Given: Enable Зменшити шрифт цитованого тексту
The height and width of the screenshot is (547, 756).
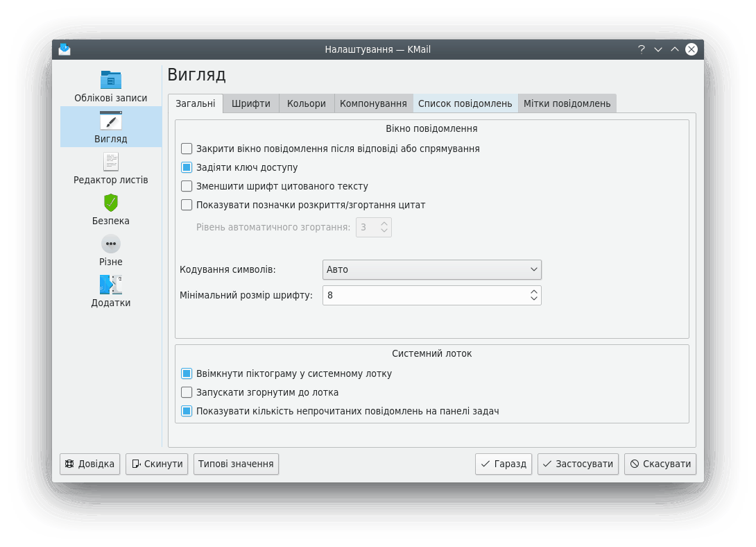Looking at the screenshot, I should [187, 186].
